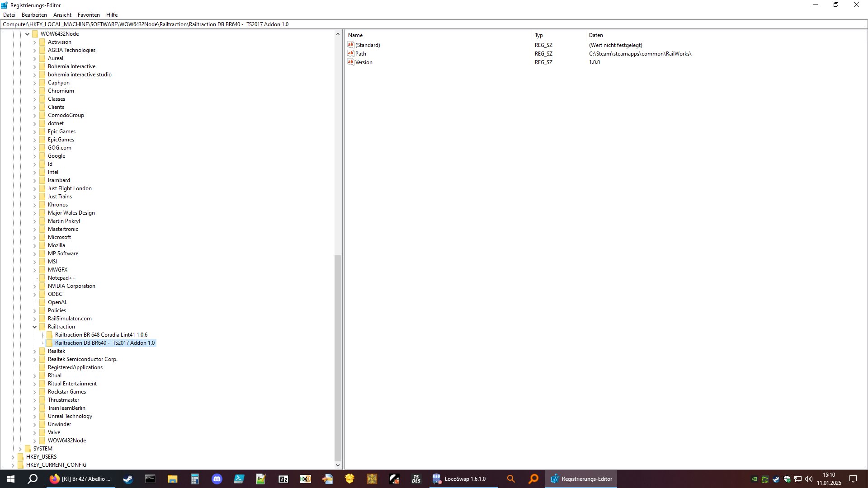Click folder icon of Railtraction BR 648 Coradia
The width and height of the screenshot is (868, 488).
point(50,335)
